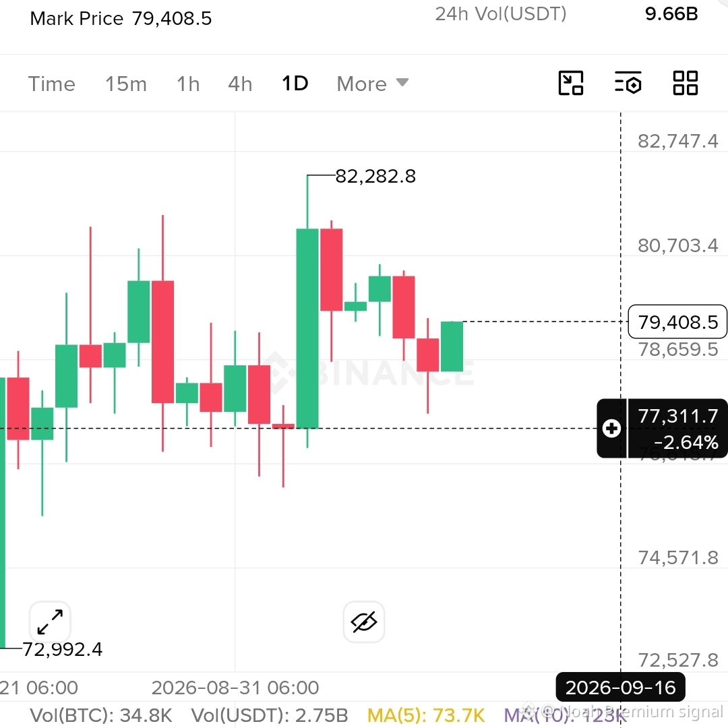Open the picture-in-picture chart icon

click(571, 83)
